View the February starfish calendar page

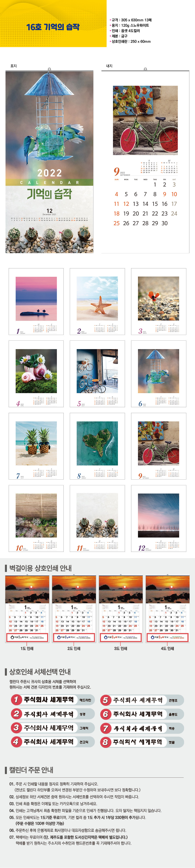(x=97, y=302)
